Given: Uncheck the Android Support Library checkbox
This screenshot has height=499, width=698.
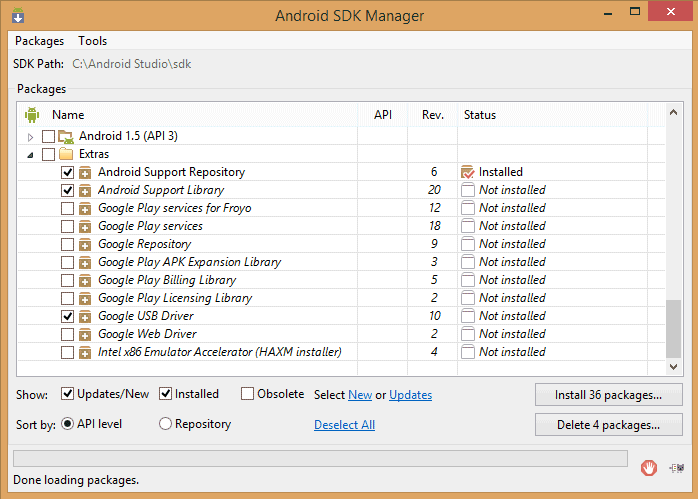Looking at the screenshot, I should [x=67, y=191].
